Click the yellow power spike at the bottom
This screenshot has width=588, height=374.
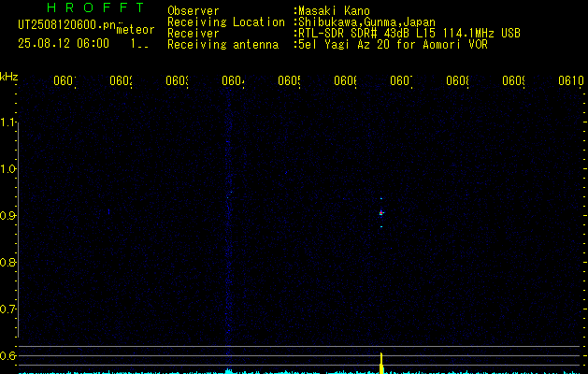coord(381,363)
